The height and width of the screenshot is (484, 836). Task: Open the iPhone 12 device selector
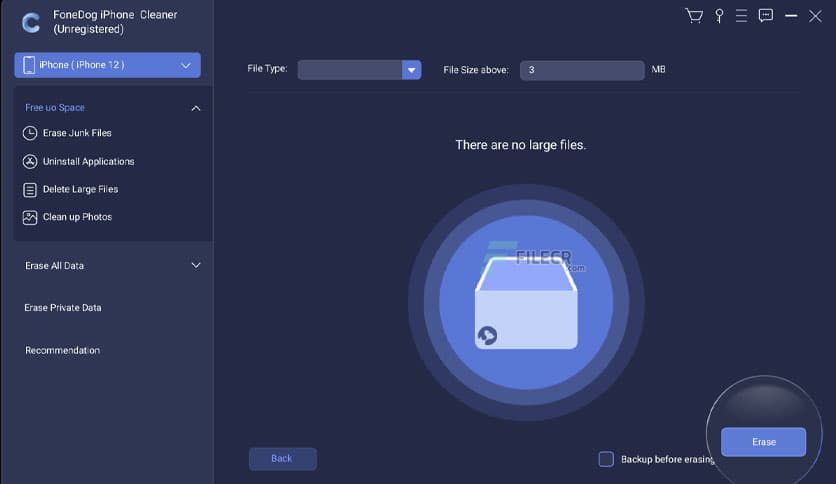tap(108, 65)
